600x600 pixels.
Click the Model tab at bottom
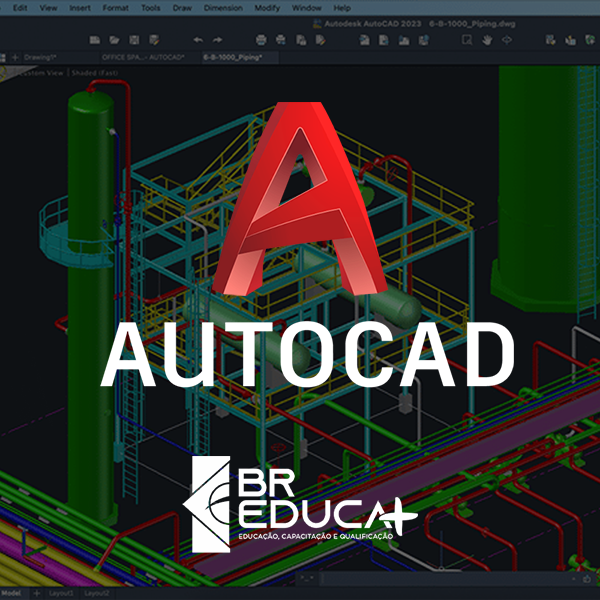coord(13,593)
